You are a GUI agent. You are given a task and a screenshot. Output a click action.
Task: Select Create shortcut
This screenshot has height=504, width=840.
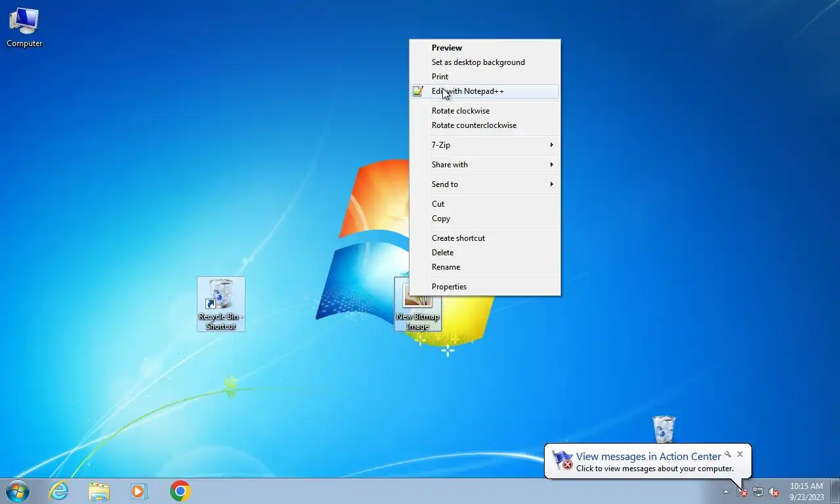(485, 238)
